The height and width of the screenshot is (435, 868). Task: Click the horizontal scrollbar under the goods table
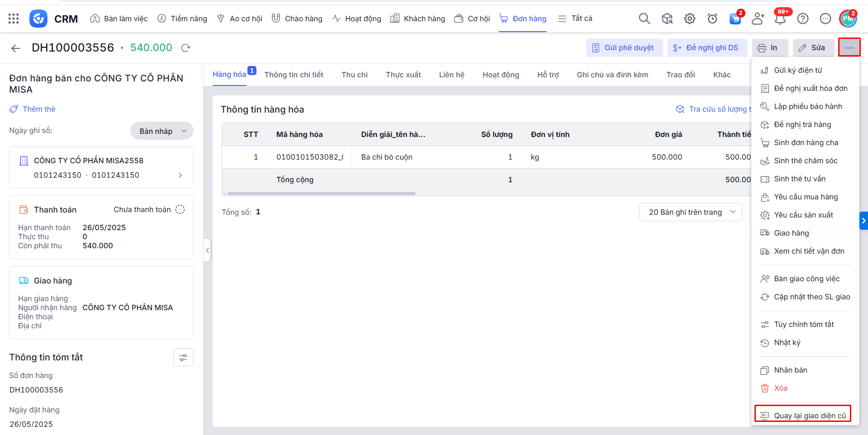(x=321, y=194)
